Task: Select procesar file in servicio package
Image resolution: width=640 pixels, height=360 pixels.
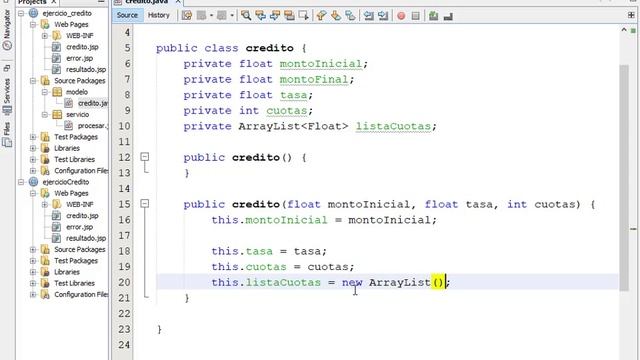Action: click(93, 126)
